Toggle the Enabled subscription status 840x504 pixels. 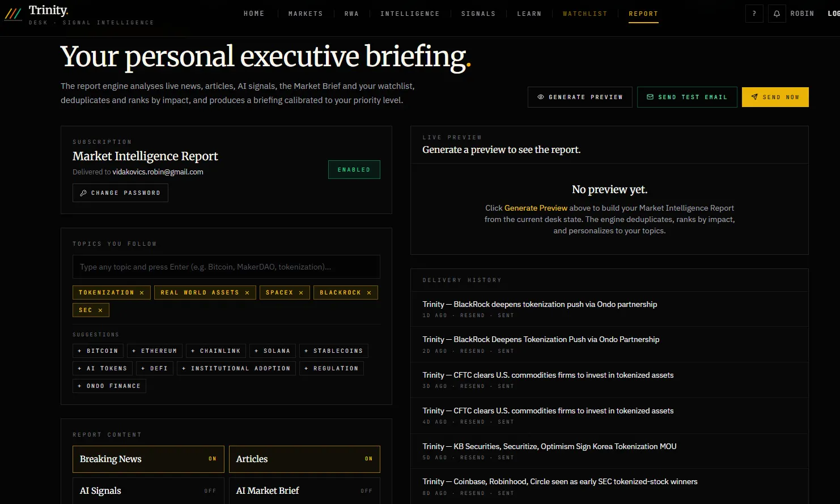pos(354,170)
